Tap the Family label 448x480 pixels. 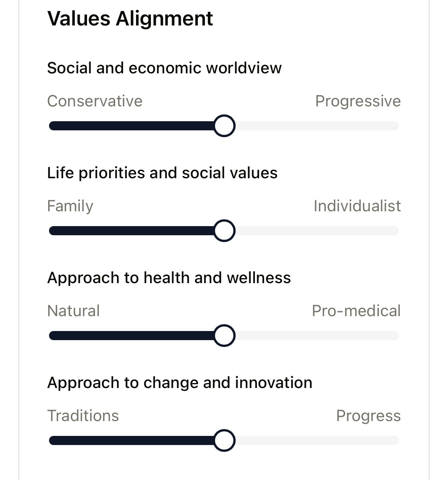pyautogui.click(x=70, y=206)
